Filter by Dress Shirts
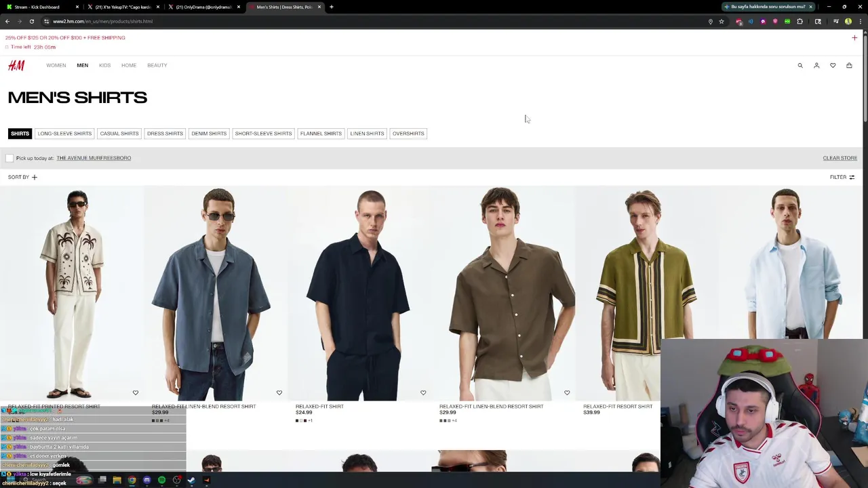The image size is (868, 488). [165, 134]
